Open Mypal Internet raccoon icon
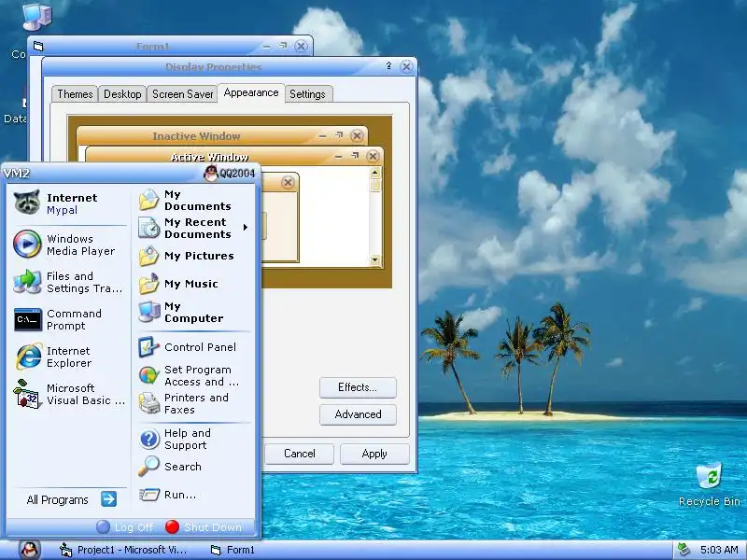Screen dimensions: 747x560 pyautogui.click(x=27, y=203)
